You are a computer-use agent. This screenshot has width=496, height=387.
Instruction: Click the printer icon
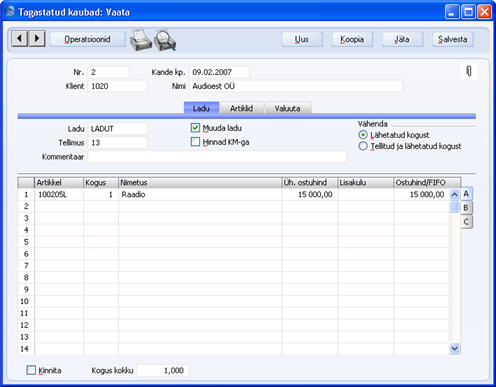(x=140, y=40)
